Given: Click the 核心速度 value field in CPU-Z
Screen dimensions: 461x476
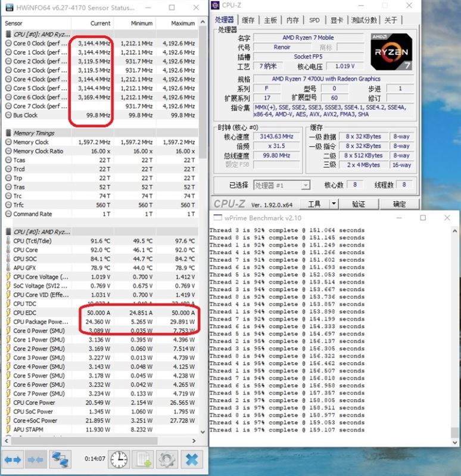Looking at the screenshot, I should coord(276,137).
